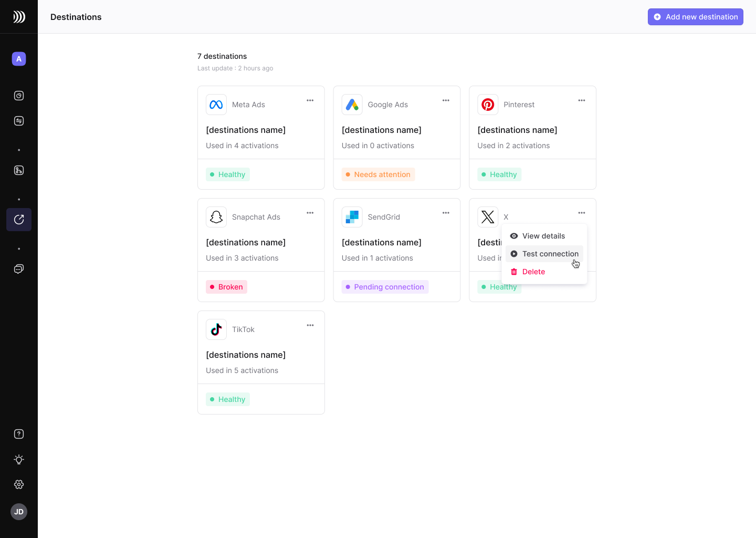The image size is (756, 538).
Task: Click the lightbulb ideas icon
Action: [x=19, y=459]
